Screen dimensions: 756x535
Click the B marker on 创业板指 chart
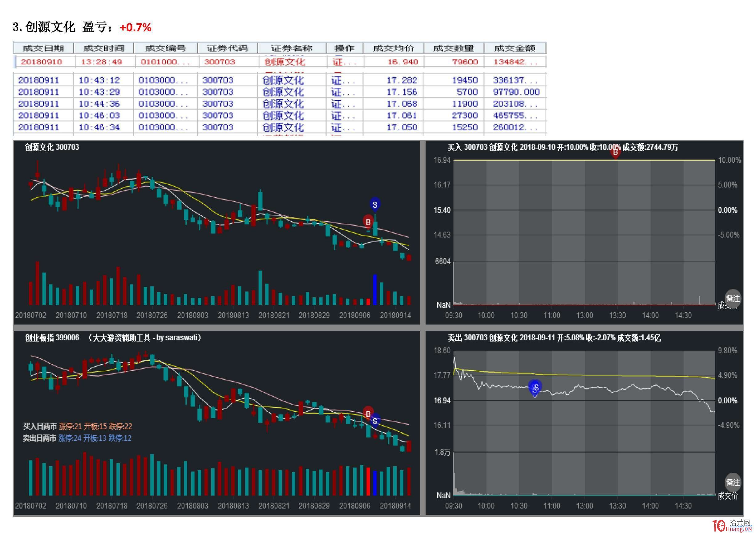pyautogui.click(x=368, y=413)
